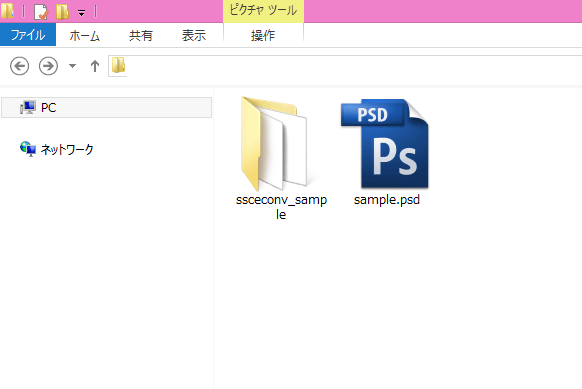
Task: Click the PC computer icon
Action: [28, 108]
